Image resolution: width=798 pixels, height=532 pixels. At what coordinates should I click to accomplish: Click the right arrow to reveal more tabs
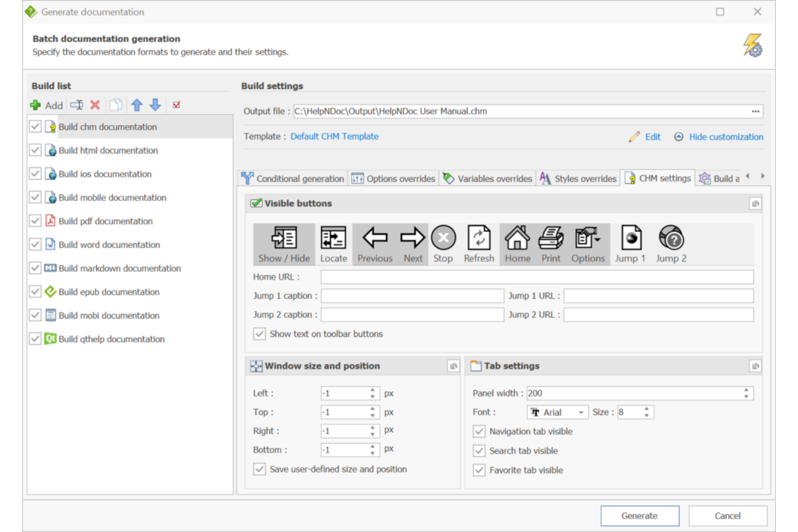(762, 176)
